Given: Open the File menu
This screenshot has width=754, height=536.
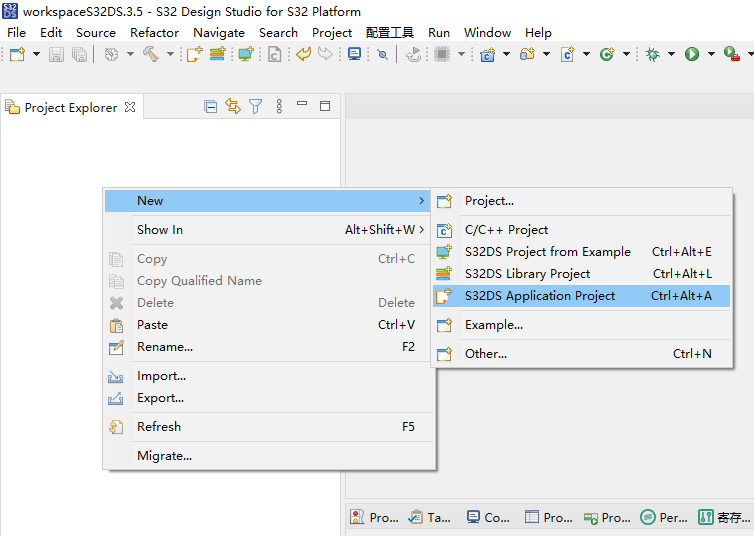Looking at the screenshot, I should [16, 33].
